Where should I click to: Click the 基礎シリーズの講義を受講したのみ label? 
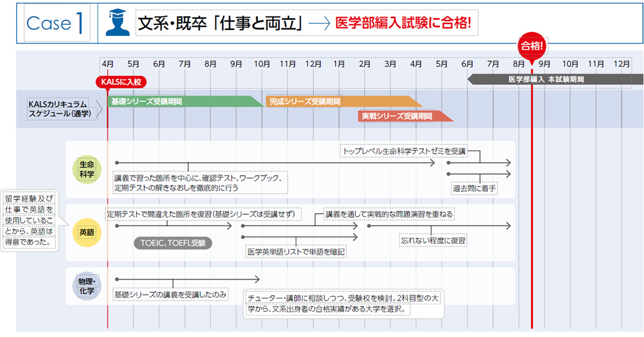pyautogui.click(x=170, y=294)
